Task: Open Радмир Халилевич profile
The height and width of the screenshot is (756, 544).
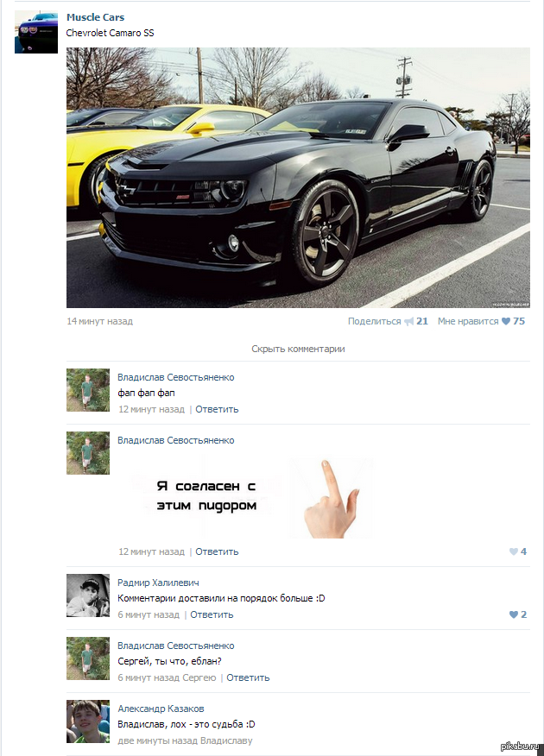Action: tap(158, 583)
